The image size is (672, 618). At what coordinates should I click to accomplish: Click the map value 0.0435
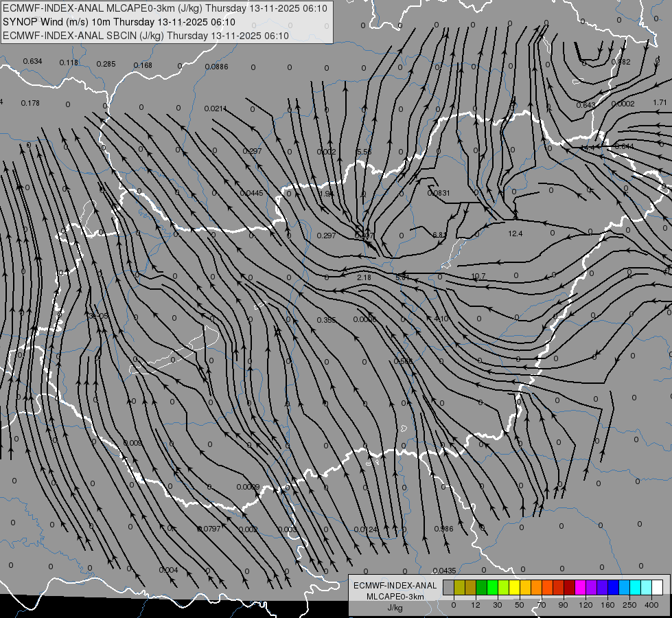[x=444, y=571]
